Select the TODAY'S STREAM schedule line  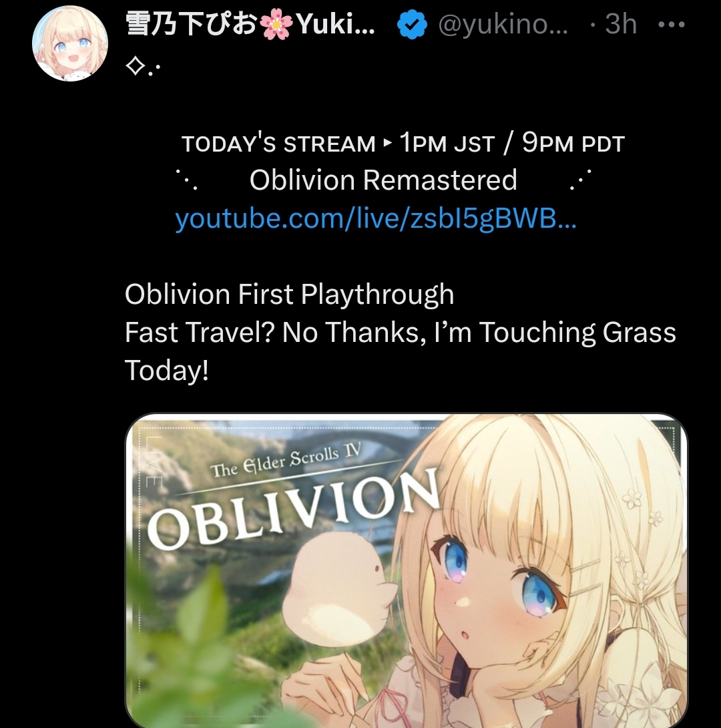[403, 143]
